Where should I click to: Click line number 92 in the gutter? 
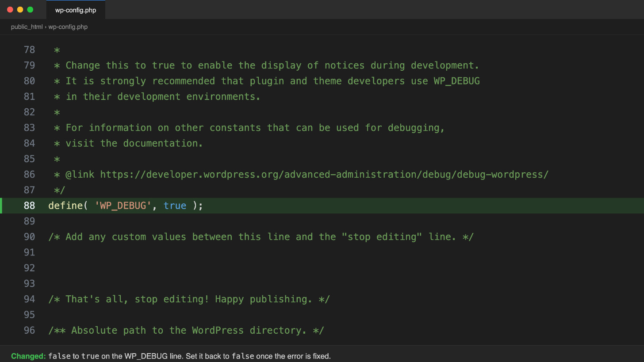29,268
